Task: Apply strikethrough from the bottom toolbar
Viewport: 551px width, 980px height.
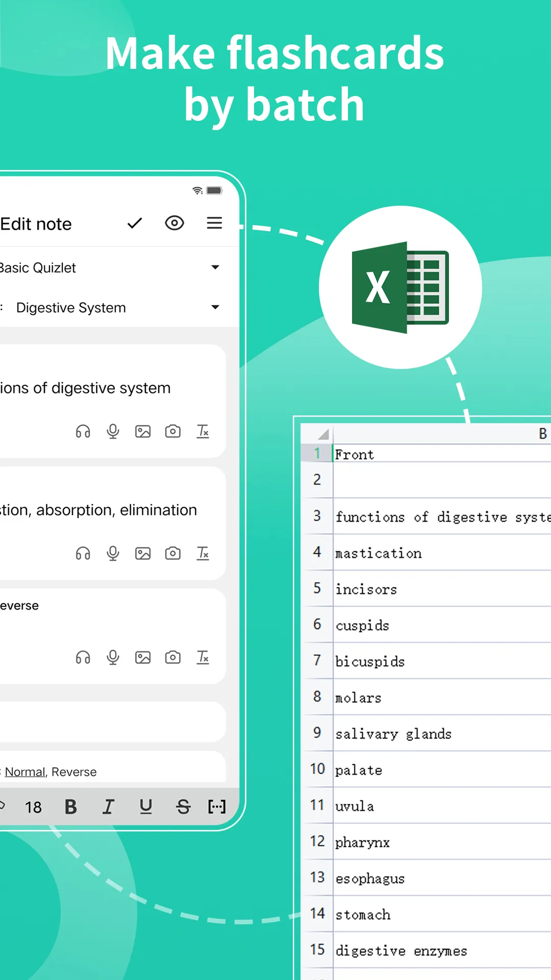Action: coord(183,806)
